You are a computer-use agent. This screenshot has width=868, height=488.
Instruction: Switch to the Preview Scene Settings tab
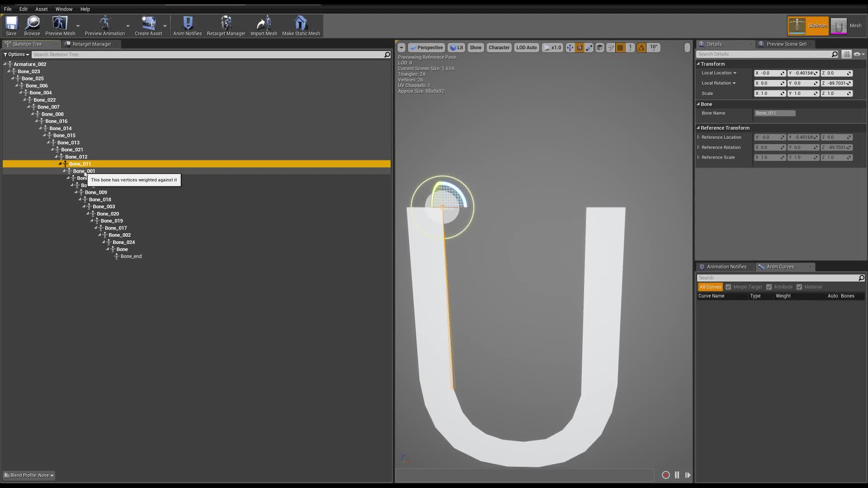click(x=786, y=44)
